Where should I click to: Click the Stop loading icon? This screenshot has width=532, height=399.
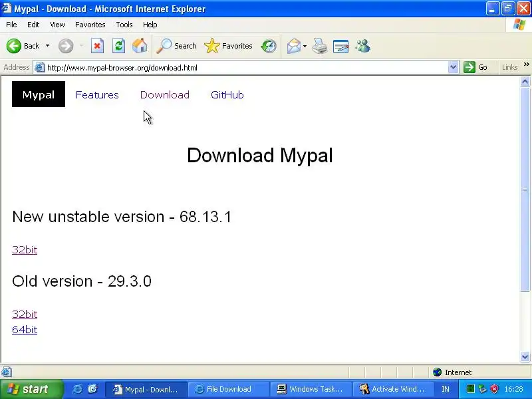point(97,46)
